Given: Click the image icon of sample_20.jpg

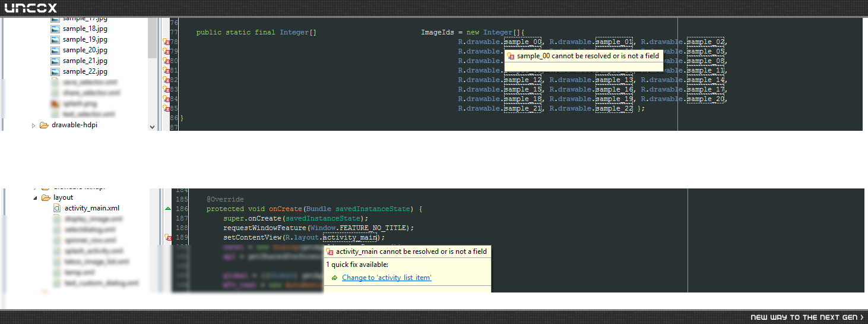Looking at the screenshot, I should (x=55, y=50).
